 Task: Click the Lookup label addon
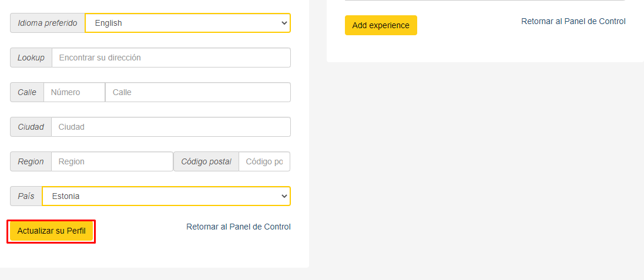(31, 58)
